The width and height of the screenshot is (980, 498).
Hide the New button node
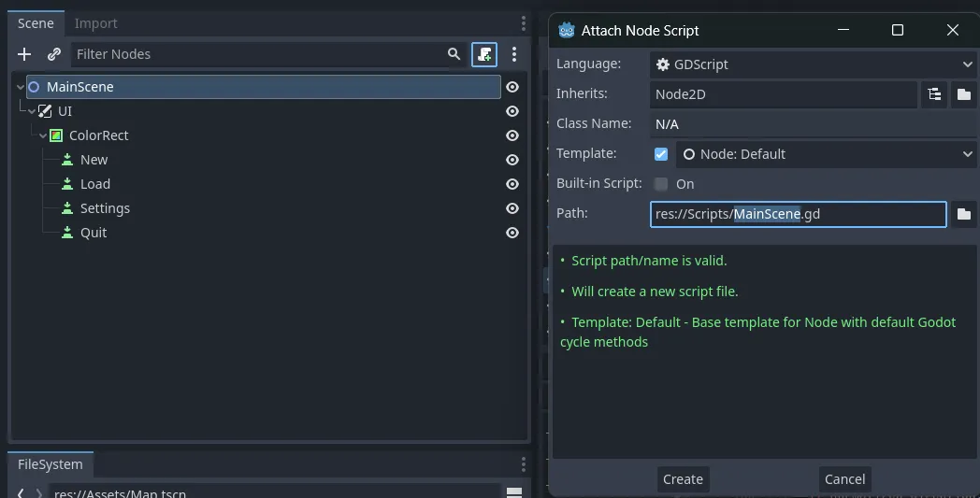click(512, 160)
